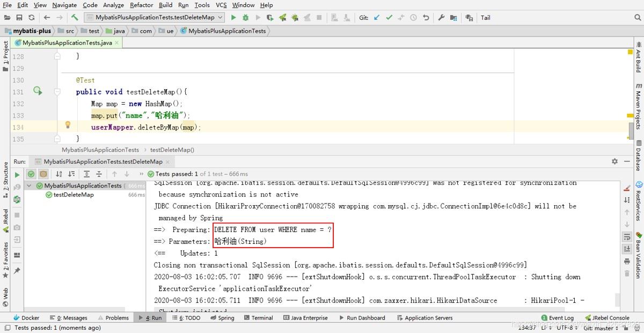Click the Build project hammer icon
Screen dimensions: 644x333
[75, 18]
